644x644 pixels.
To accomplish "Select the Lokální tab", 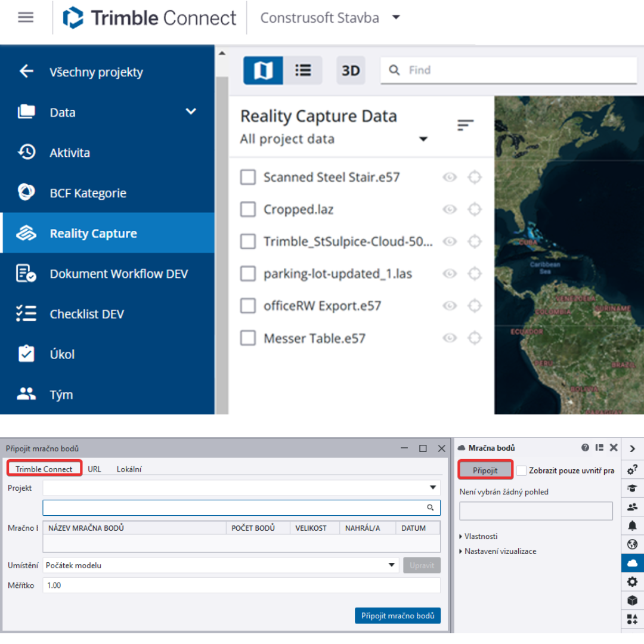I will click(129, 469).
